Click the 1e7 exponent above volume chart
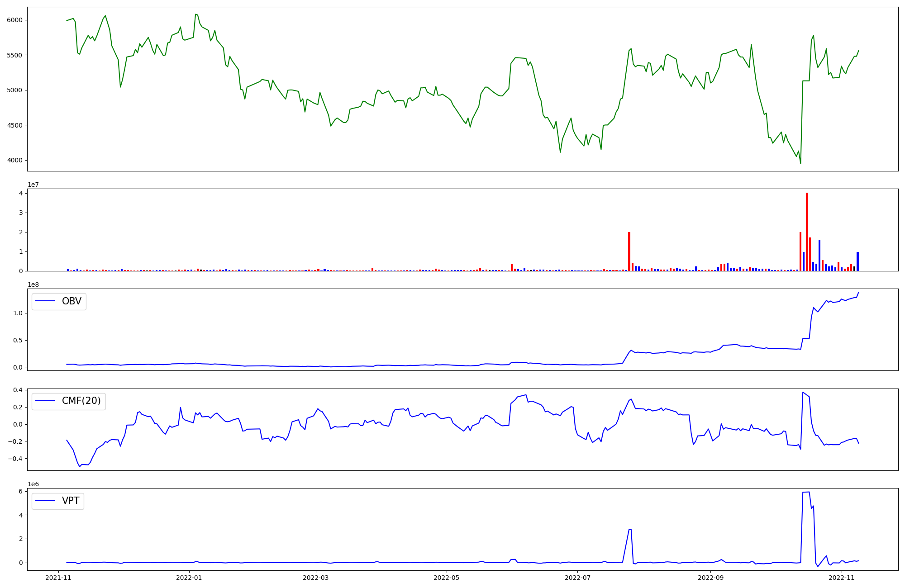This screenshot has height=588, width=905. click(x=33, y=185)
